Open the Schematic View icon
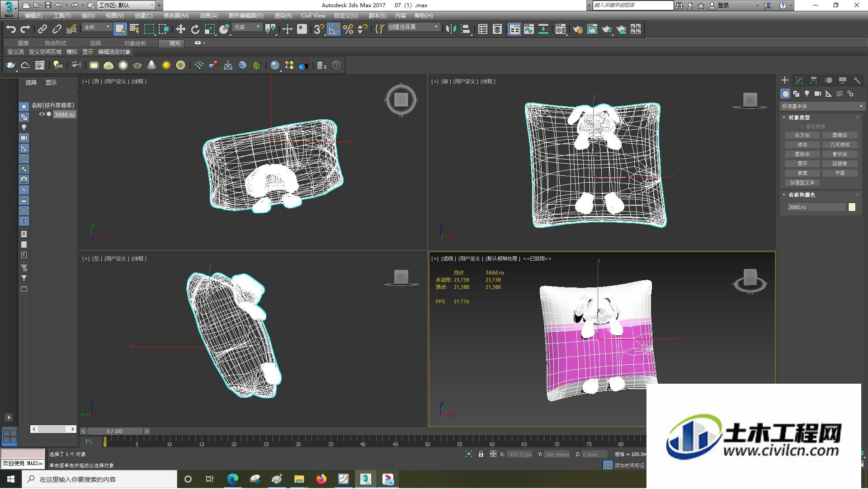The image size is (868, 489). pos(543,29)
